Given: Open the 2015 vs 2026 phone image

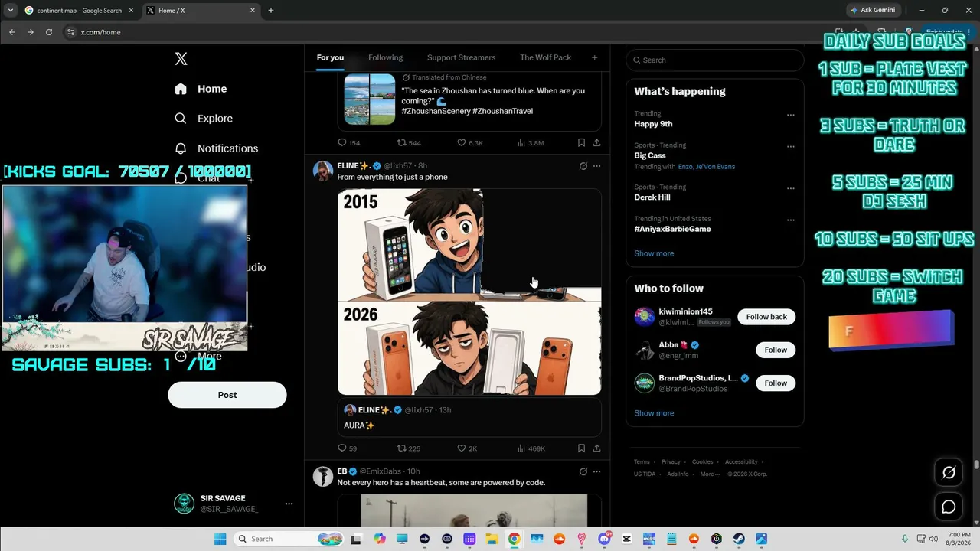Looking at the screenshot, I should tap(469, 292).
